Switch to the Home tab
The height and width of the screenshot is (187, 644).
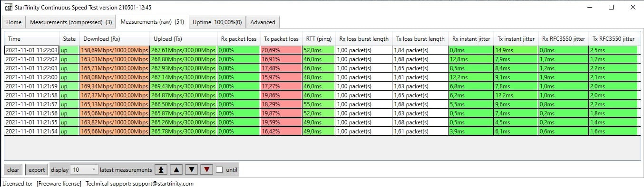(14, 22)
